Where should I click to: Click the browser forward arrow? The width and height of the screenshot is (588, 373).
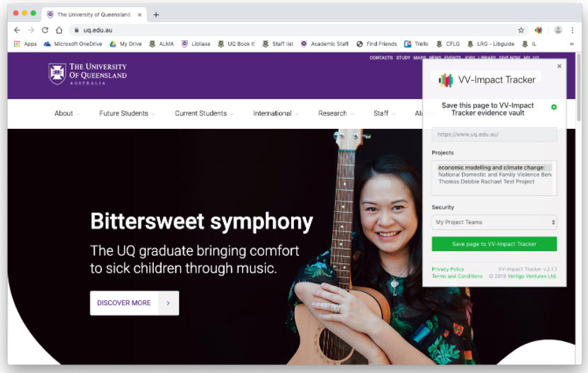point(31,30)
